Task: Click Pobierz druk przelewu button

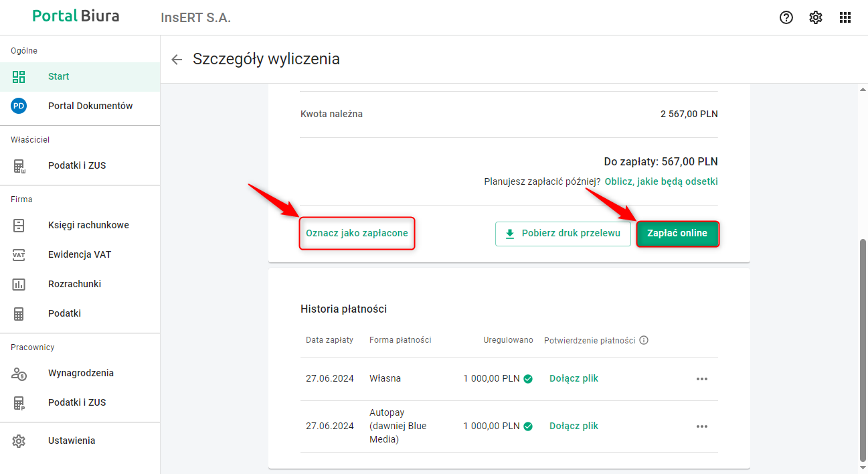Action: click(x=563, y=234)
